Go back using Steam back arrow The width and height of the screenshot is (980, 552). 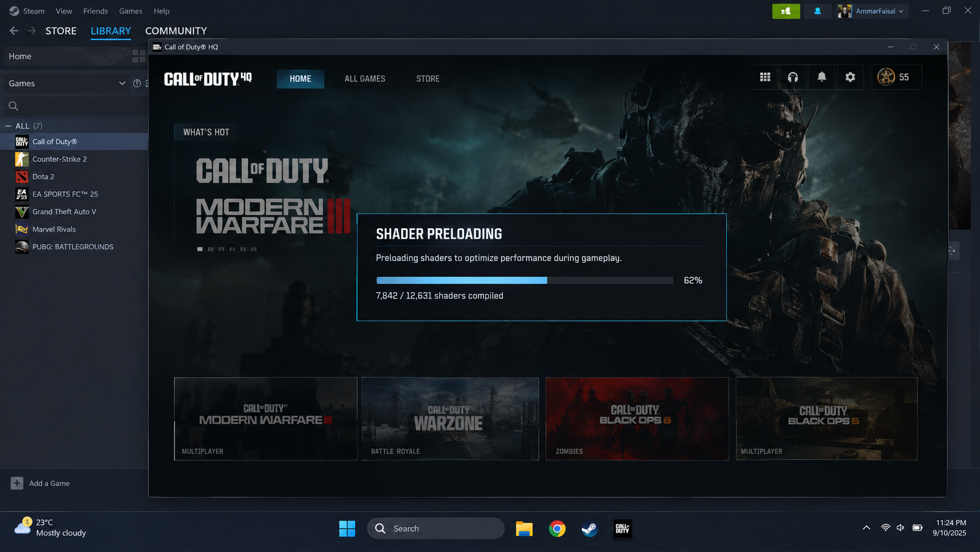[x=14, y=31]
